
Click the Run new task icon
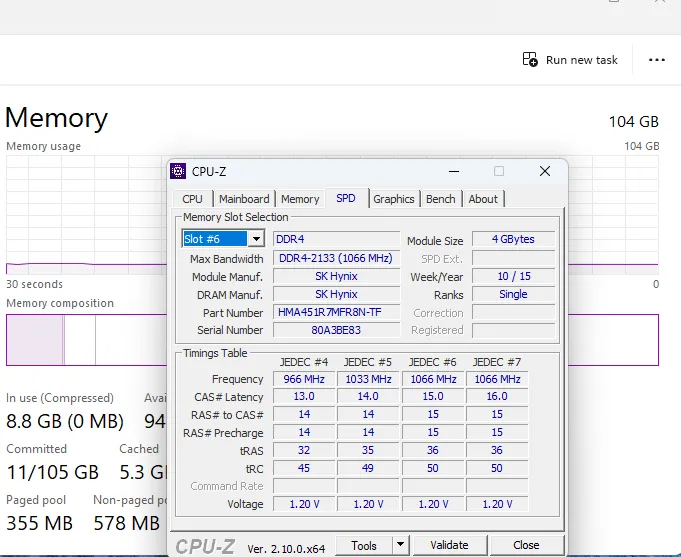tap(530, 60)
